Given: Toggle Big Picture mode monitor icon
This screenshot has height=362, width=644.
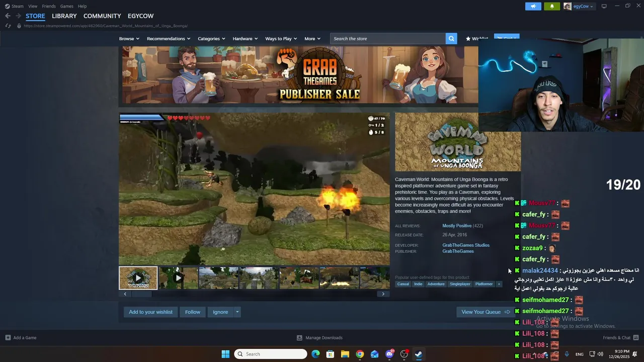Looking at the screenshot, I should point(604,6).
